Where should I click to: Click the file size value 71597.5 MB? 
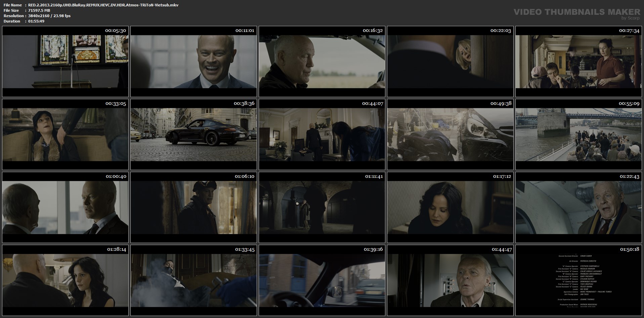[39, 10]
